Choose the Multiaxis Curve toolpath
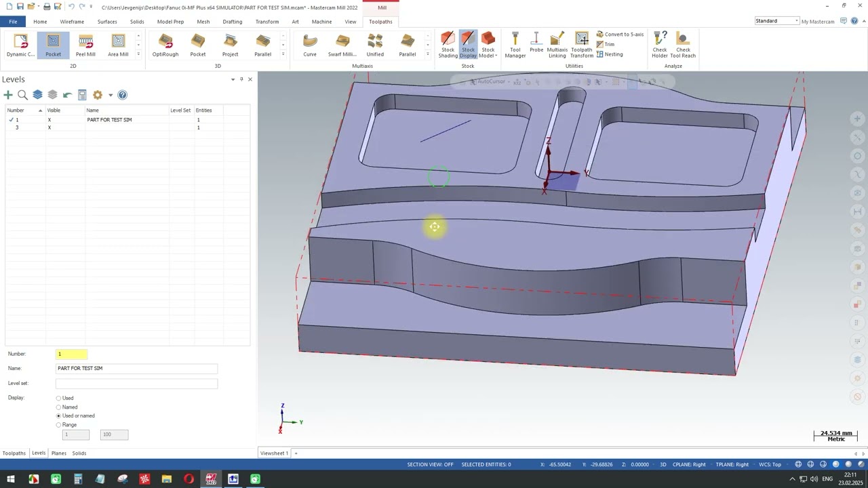 [x=310, y=45]
